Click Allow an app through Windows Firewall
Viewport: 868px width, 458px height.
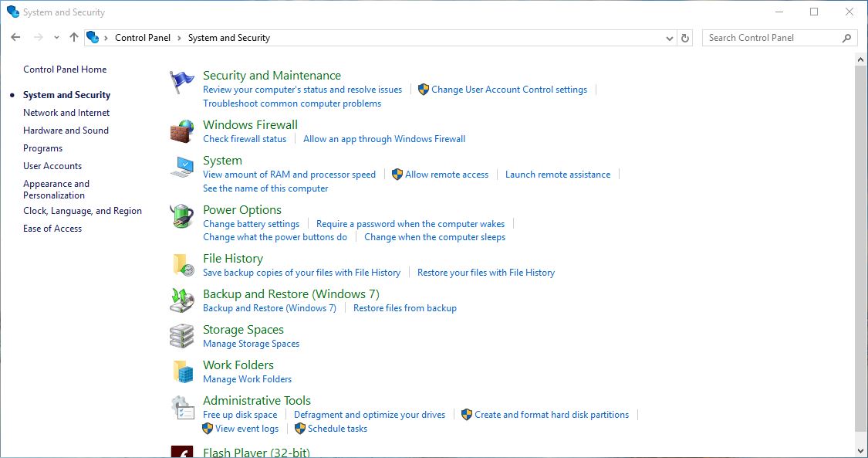click(x=384, y=139)
